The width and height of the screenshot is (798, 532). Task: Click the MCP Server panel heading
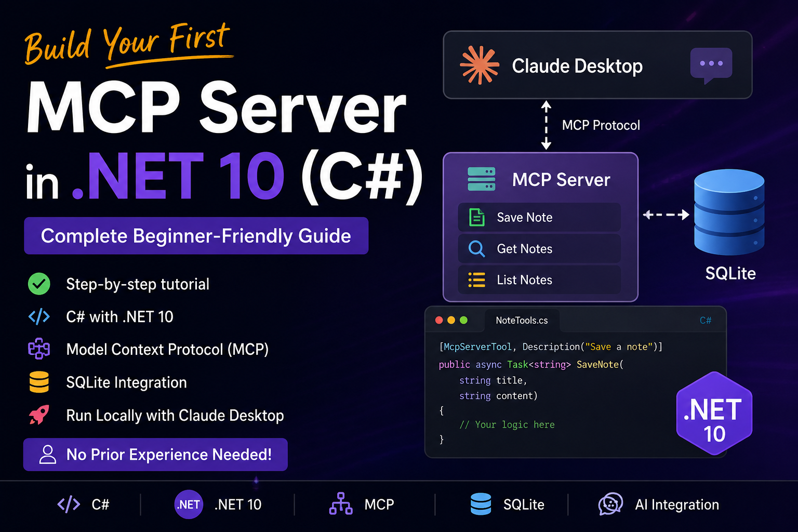pos(561,180)
